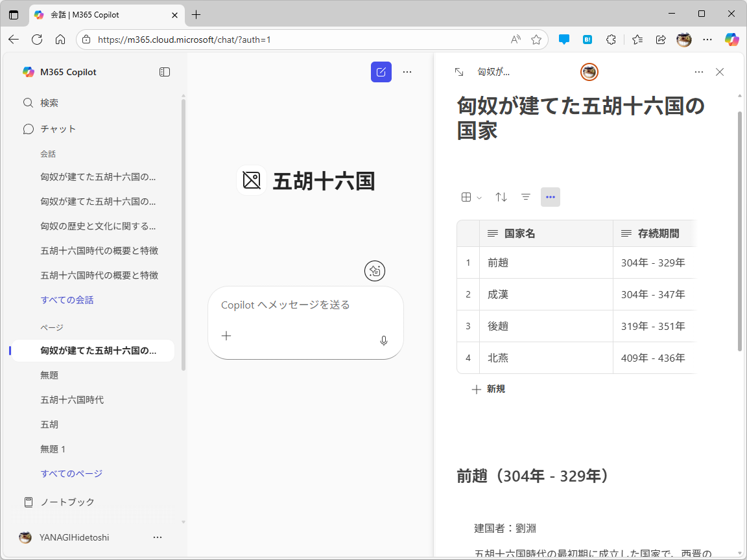Click the expand page arrow in panel header

point(460,72)
